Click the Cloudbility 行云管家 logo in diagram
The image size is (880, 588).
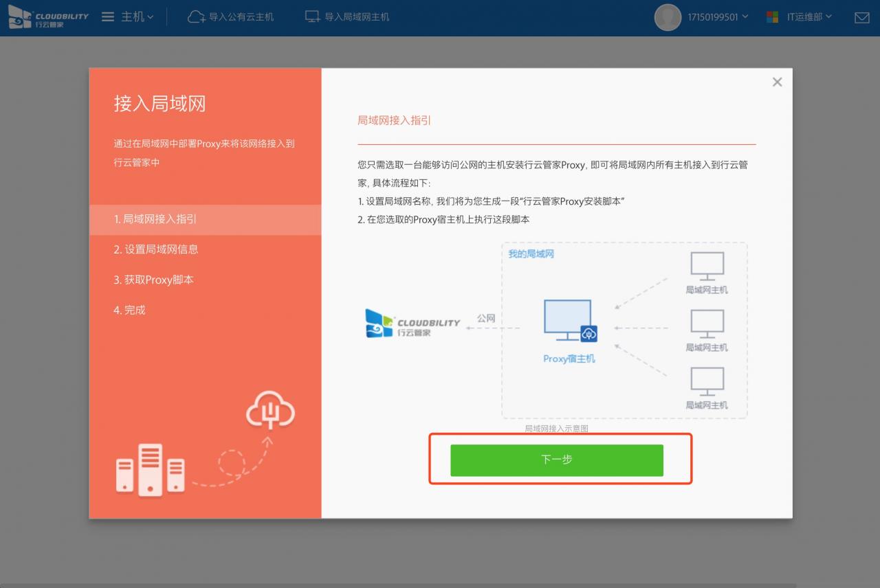[412, 323]
